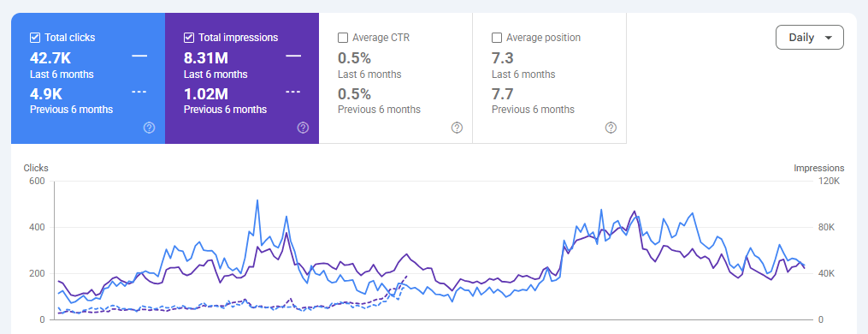Uncheck the Total impressions checkbox
The height and width of the screenshot is (334, 868).
[189, 38]
